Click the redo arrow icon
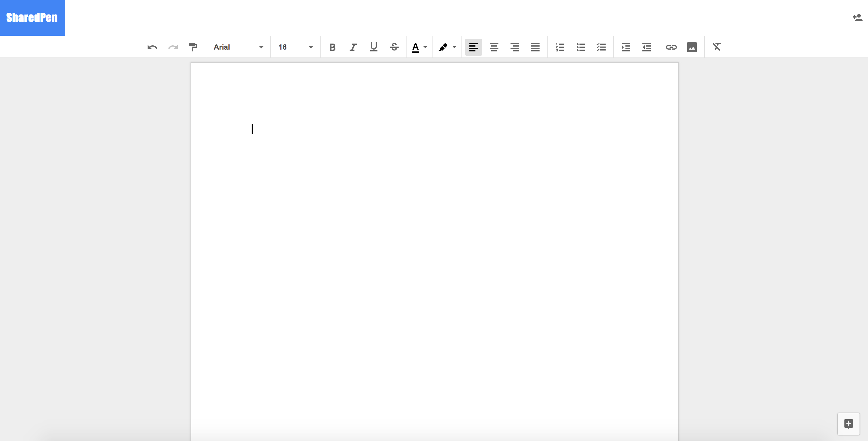 [x=173, y=47]
